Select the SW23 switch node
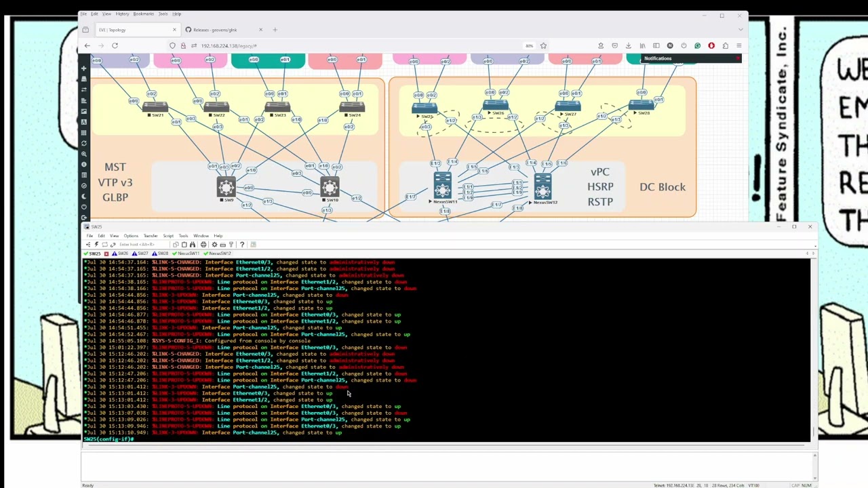The height and width of the screenshot is (488, 868). coord(278,107)
